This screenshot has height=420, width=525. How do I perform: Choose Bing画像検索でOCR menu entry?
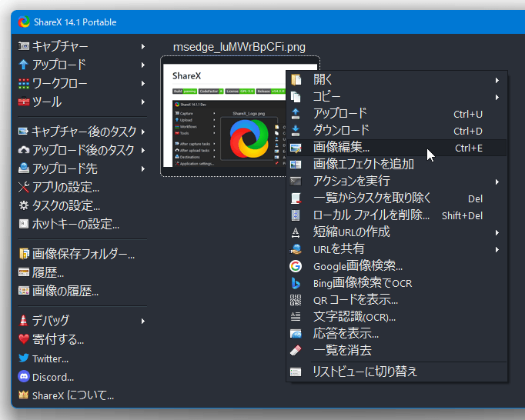tap(396, 283)
